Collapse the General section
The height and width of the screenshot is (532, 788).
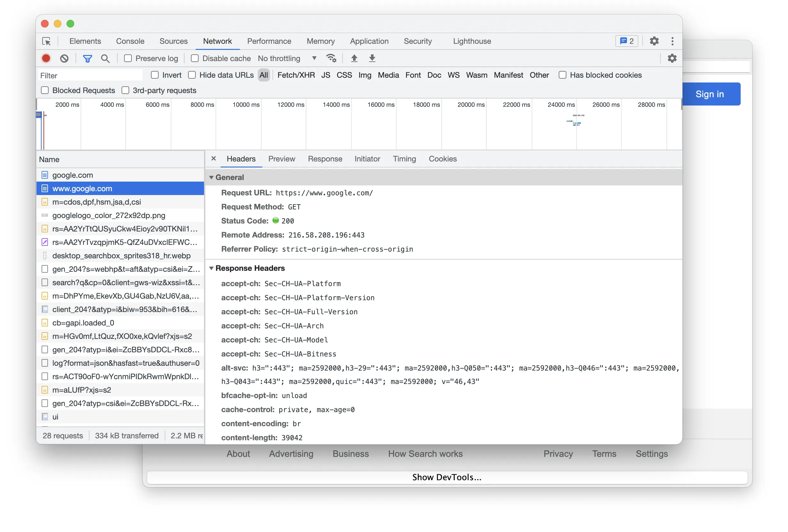point(211,177)
